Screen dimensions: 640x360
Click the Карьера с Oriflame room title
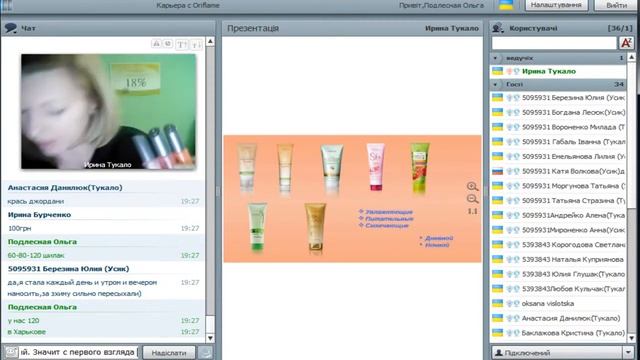[x=188, y=5]
